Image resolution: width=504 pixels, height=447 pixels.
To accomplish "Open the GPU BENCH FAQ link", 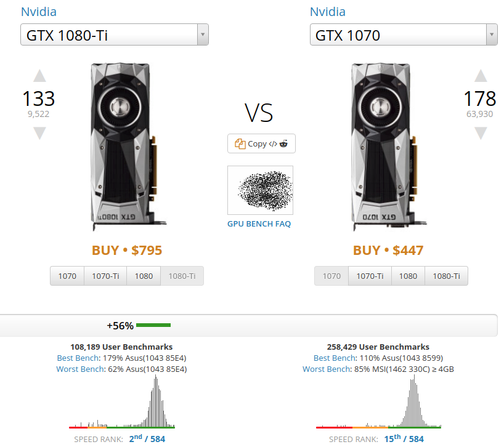I will click(259, 223).
